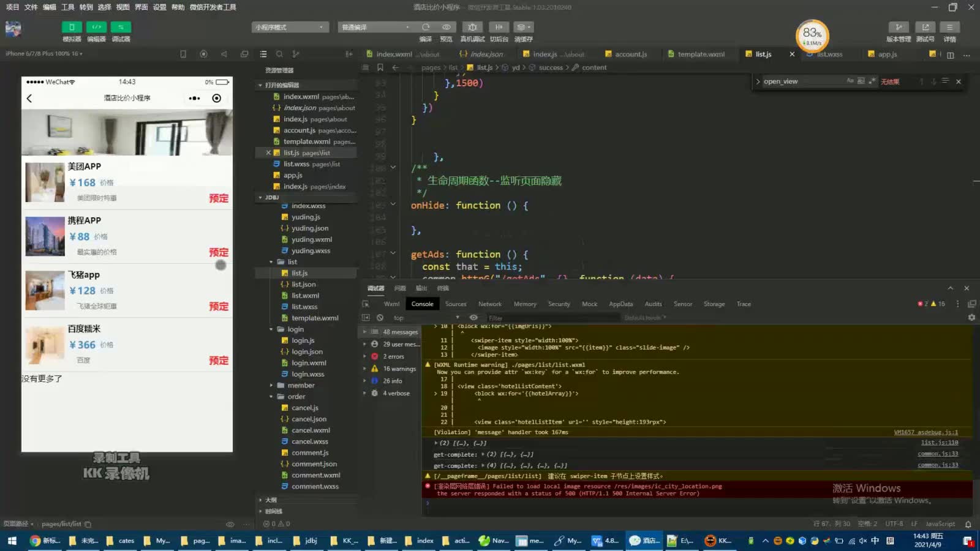Image resolution: width=980 pixels, height=551 pixels.
Task: Open the search icon in the sidebar
Action: coord(279,54)
